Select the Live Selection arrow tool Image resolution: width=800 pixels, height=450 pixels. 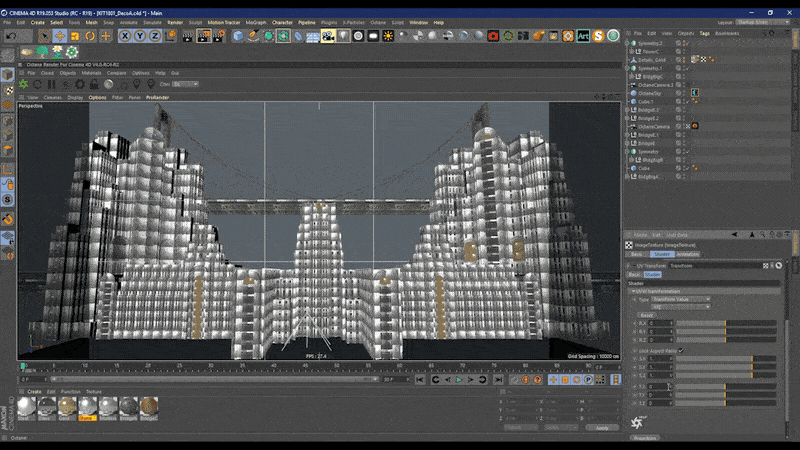pos(44,36)
